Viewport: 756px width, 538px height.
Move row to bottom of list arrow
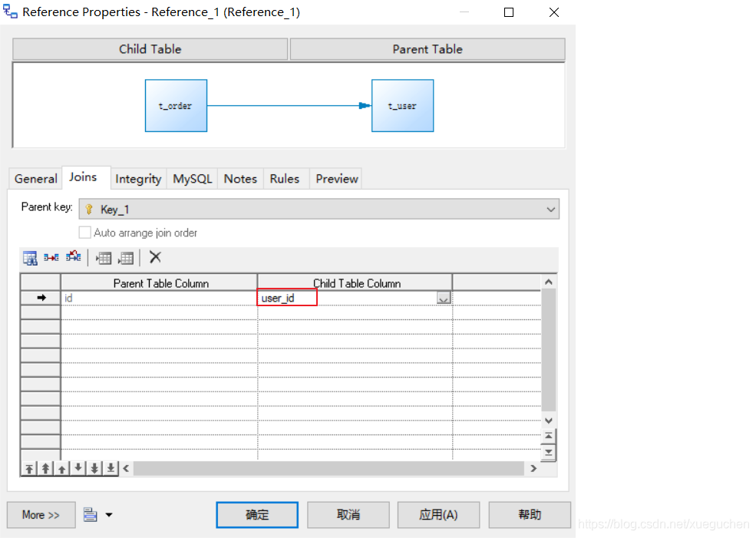(111, 468)
